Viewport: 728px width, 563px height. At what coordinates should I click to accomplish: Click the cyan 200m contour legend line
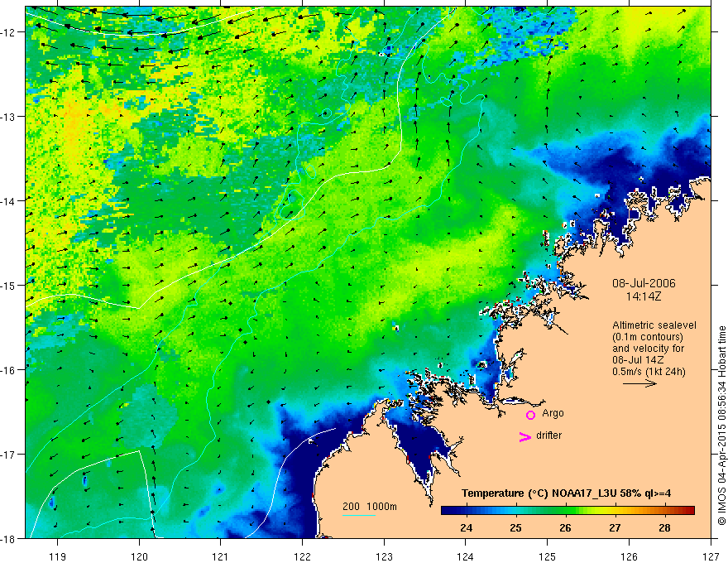point(359,515)
